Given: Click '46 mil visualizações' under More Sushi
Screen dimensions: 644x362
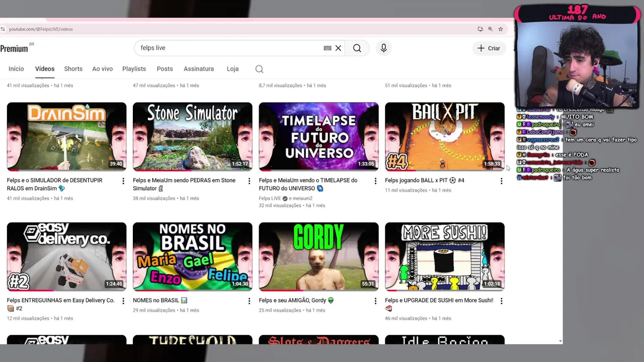Looking at the screenshot, I should [406, 318].
